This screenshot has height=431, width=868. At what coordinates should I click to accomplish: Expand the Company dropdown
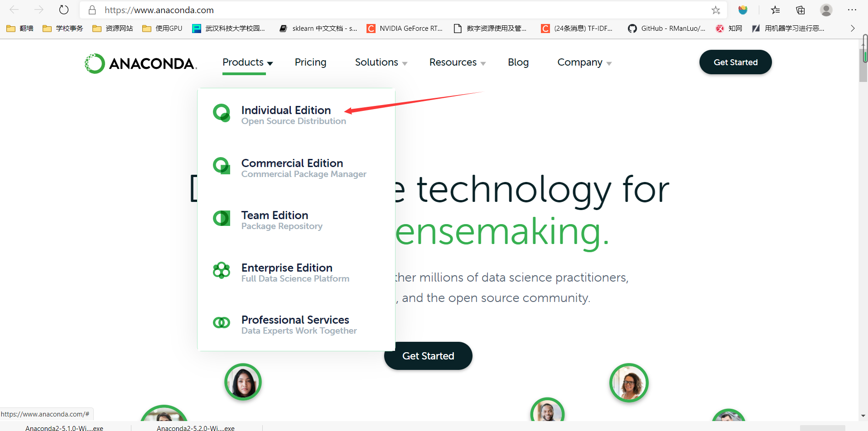click(584, 62)
